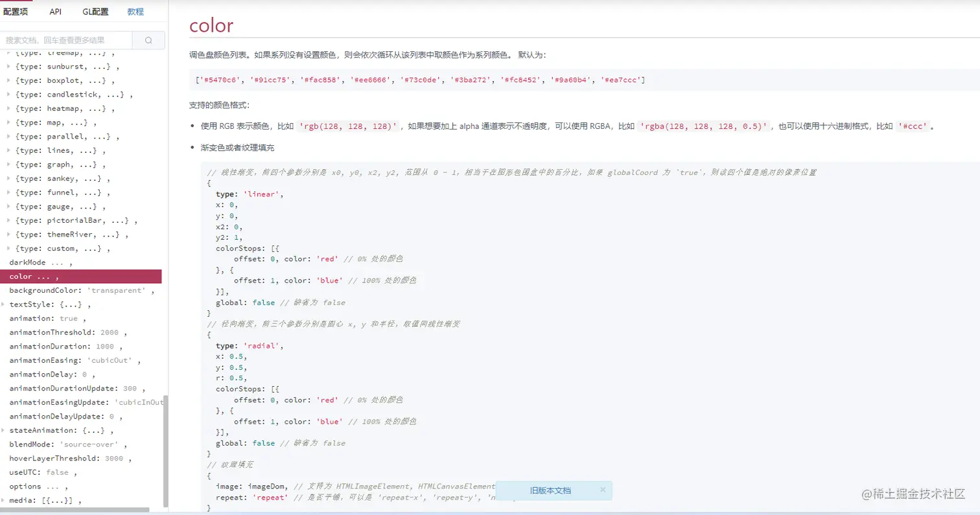The width and height of the screenshot is (980, 515).
Task: Switch to the 配置项 tab
Action: 16,12
